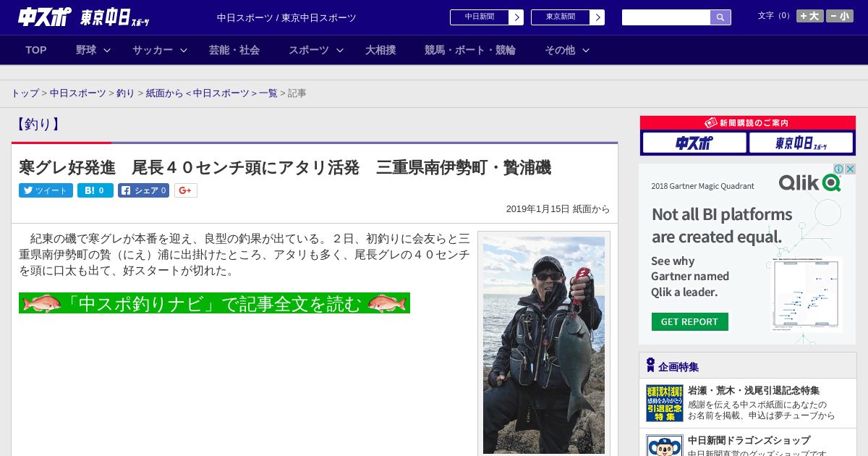
Task: Go to TOP in navigation bar
Action: click(x=36, y=50)
